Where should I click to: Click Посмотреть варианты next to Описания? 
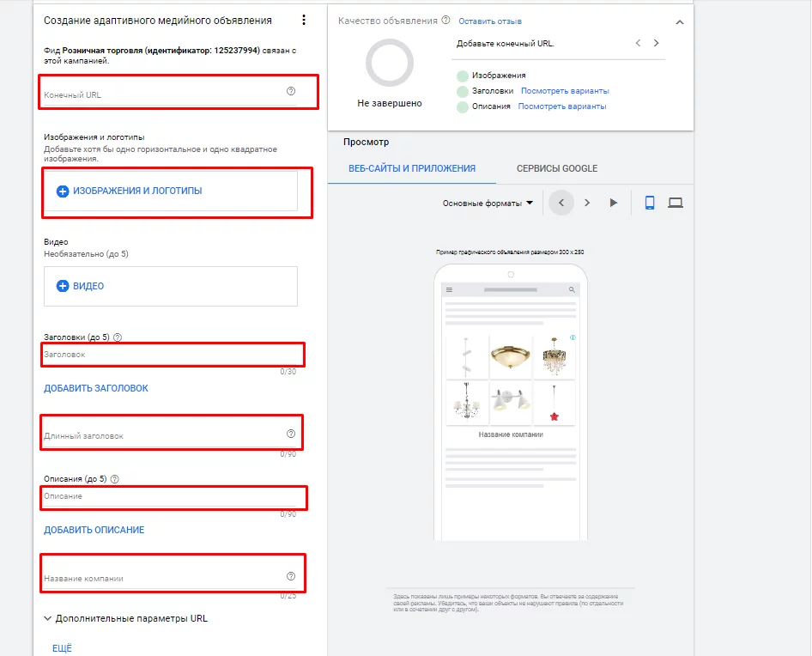click(562, 106)
